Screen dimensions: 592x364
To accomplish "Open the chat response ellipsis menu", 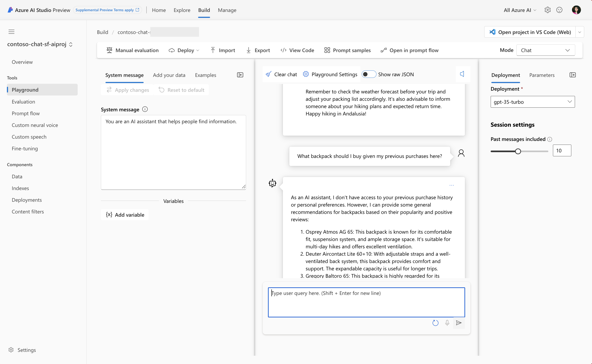I will pos(452,185).
